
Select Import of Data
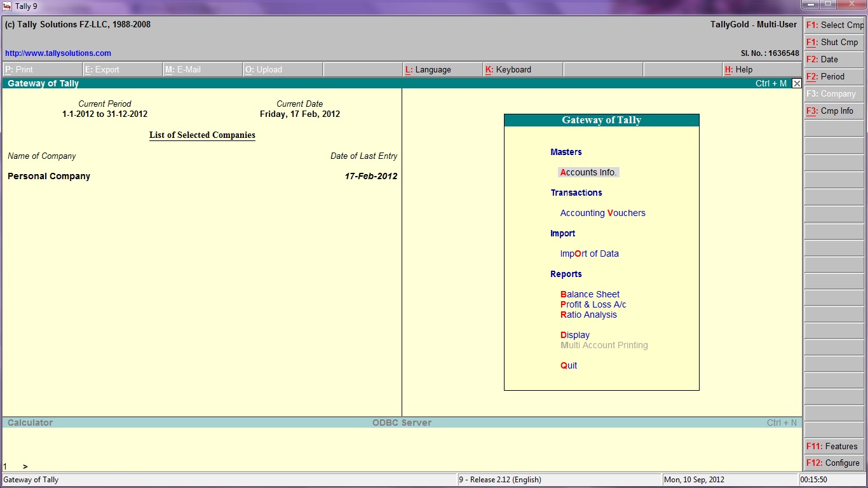[589, 254]
